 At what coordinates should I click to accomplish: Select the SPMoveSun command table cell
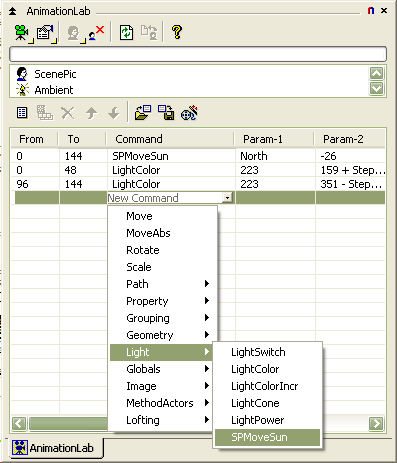click(171, 156)
